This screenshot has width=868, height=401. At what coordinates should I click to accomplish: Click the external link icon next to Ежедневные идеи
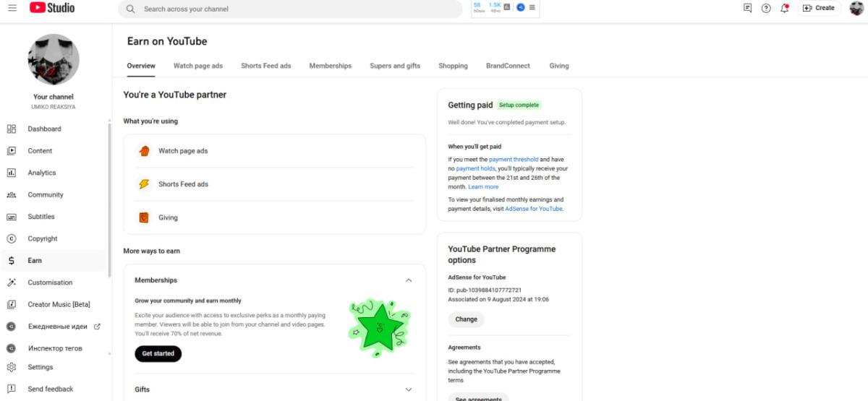pos(97,327)
